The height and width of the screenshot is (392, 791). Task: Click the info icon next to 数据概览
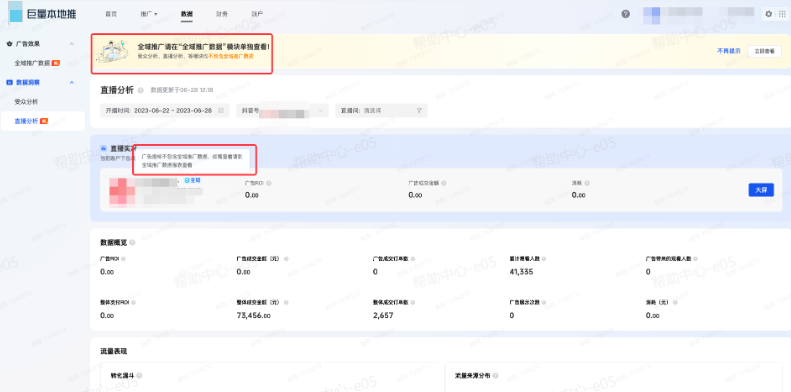pyautogui.click(x=132, y=243)
